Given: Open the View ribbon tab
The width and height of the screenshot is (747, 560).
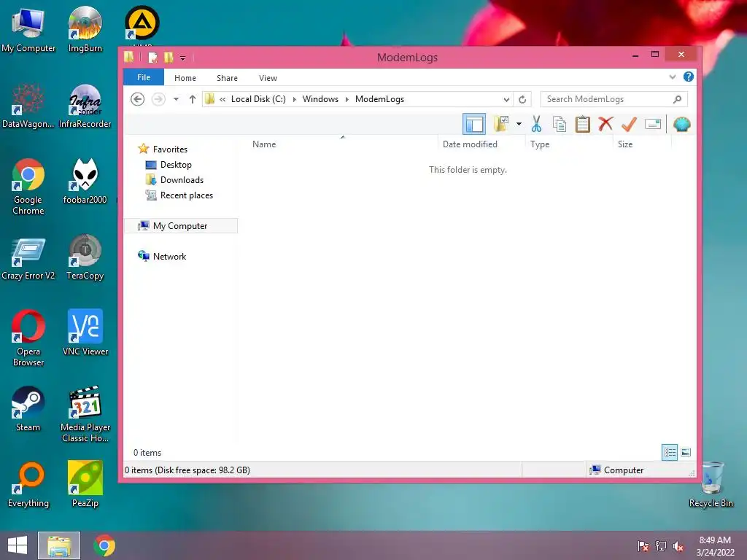Looking at the screenshot, I should 268,77.
